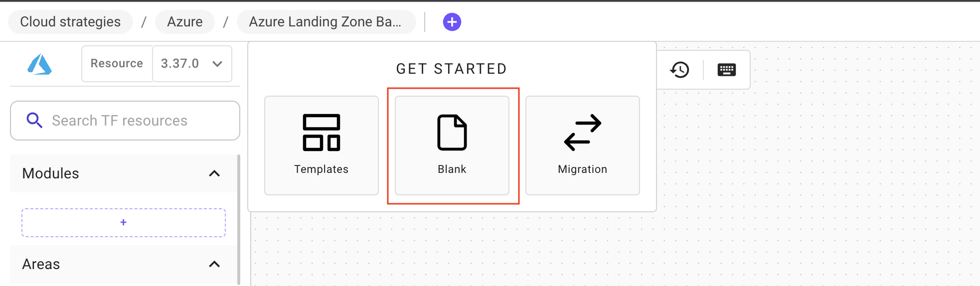Screen dimensions: 980x286
Task: Click the Migration arrows icon
Action: [582, 133]
